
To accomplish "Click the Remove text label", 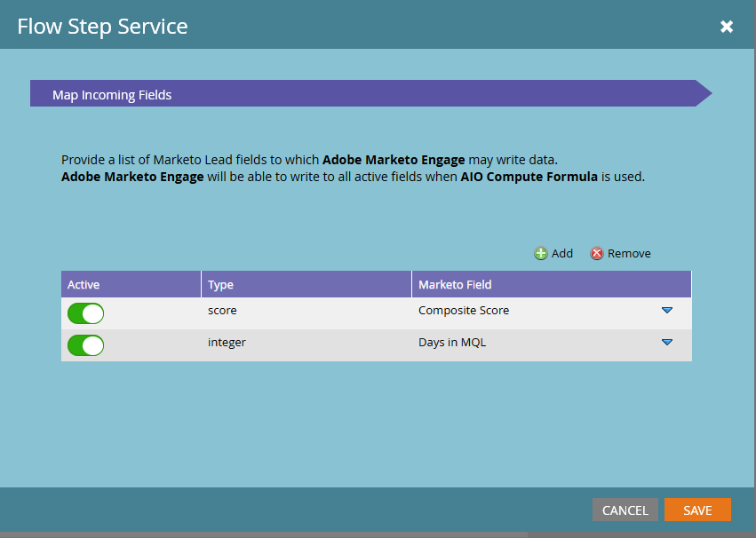I will pos(629,254).
